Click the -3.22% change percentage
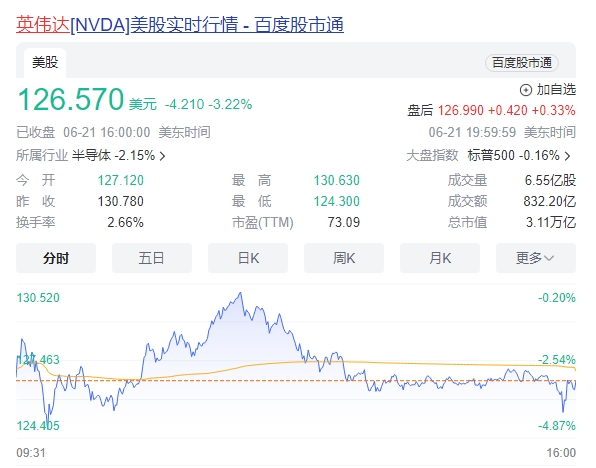 (230, 104)
